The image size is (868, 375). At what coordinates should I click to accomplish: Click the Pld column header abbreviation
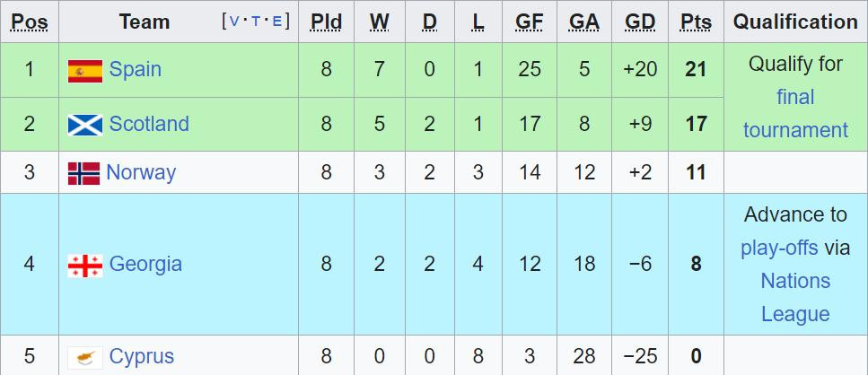tap(326, 22)
